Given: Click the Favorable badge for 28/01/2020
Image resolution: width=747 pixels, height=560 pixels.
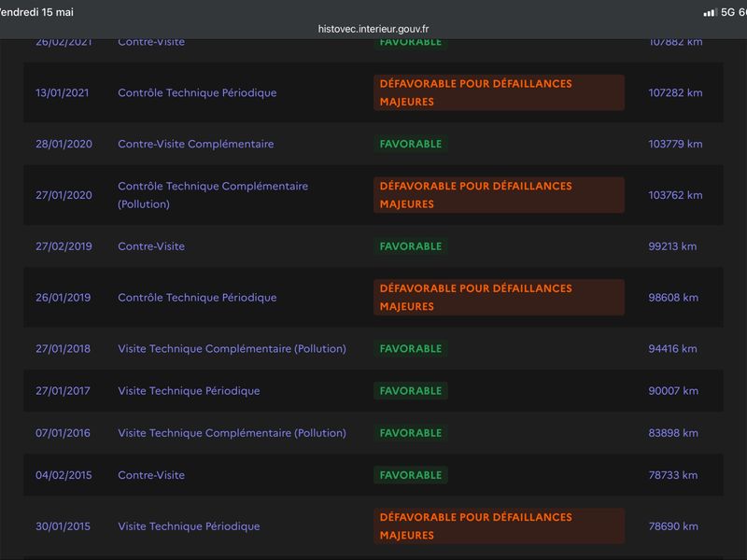Looking at the screenshot, I should 410,144.
